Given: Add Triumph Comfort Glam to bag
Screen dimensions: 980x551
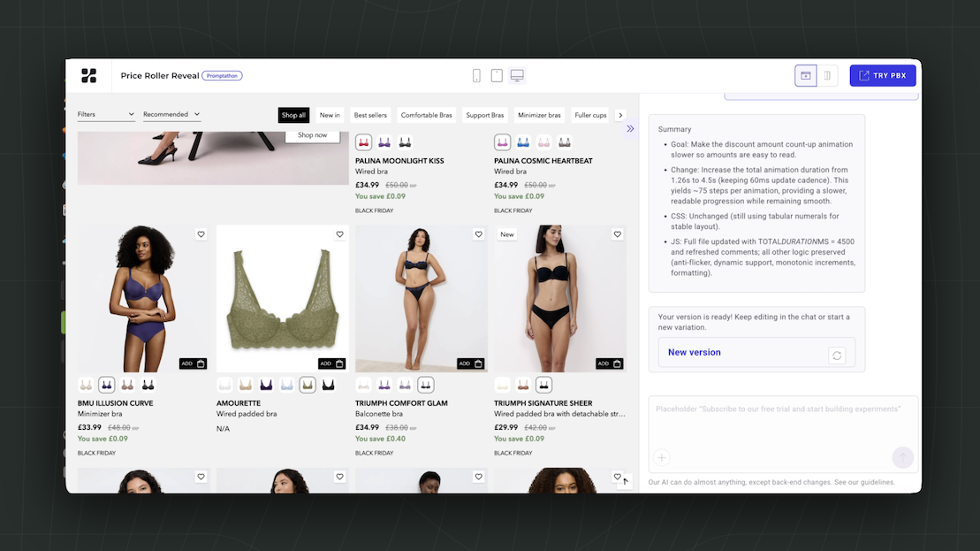Looking at the screenshot, I should tap(470, 364).
